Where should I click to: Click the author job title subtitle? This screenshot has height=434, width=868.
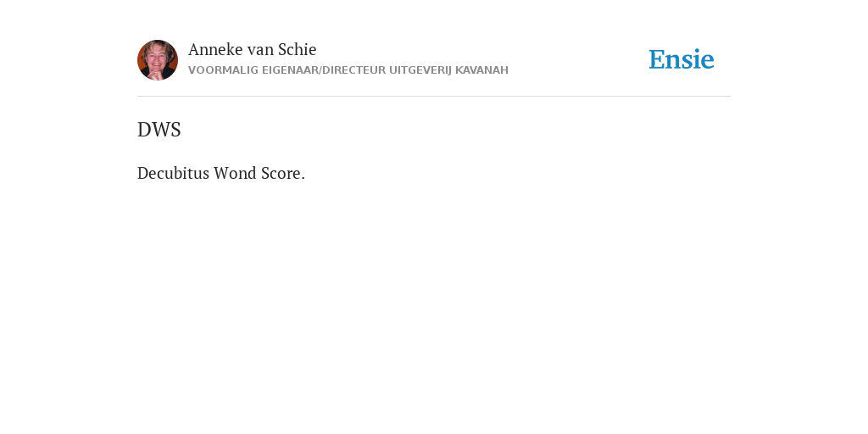tap(348, 70)
